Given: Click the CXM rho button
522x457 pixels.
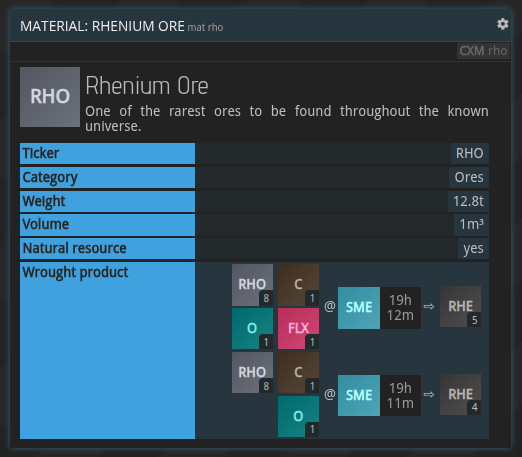Looking at the screenshot, I should click(483, 51).
